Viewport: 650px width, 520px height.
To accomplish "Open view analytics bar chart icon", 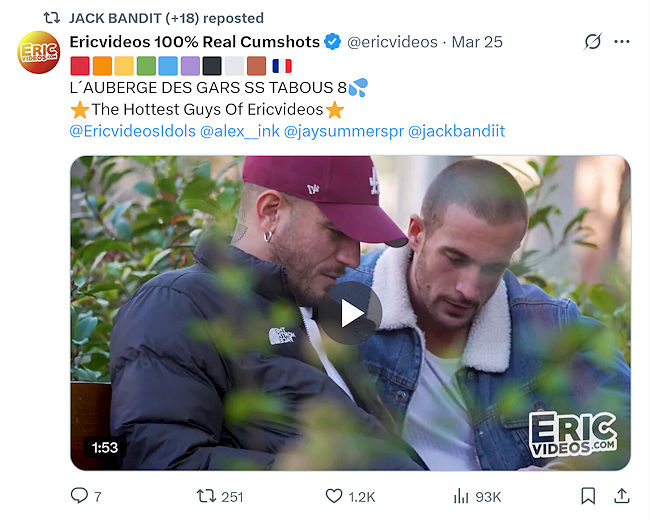I will tap(461, 496).
